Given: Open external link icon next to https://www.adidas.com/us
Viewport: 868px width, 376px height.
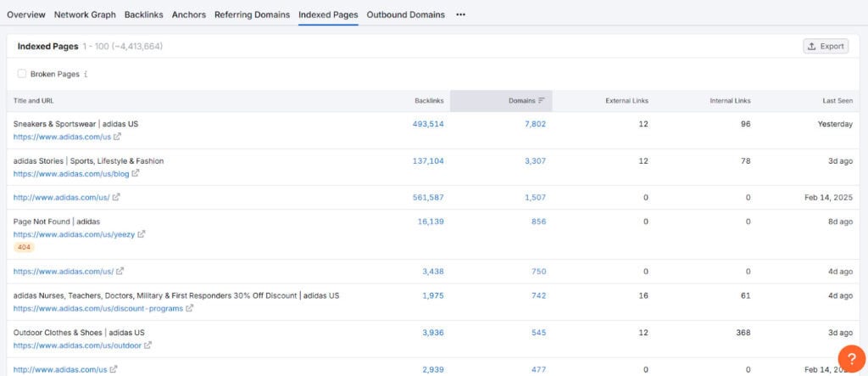Looking at the screenshot, I should [117, 137].
